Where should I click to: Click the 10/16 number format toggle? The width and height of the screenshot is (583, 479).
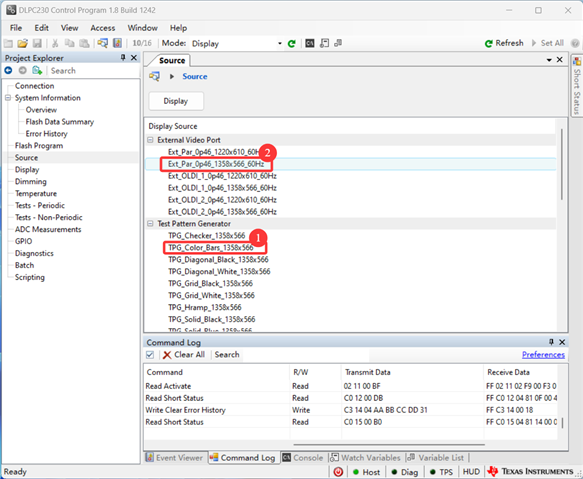(x=142, y=43)
